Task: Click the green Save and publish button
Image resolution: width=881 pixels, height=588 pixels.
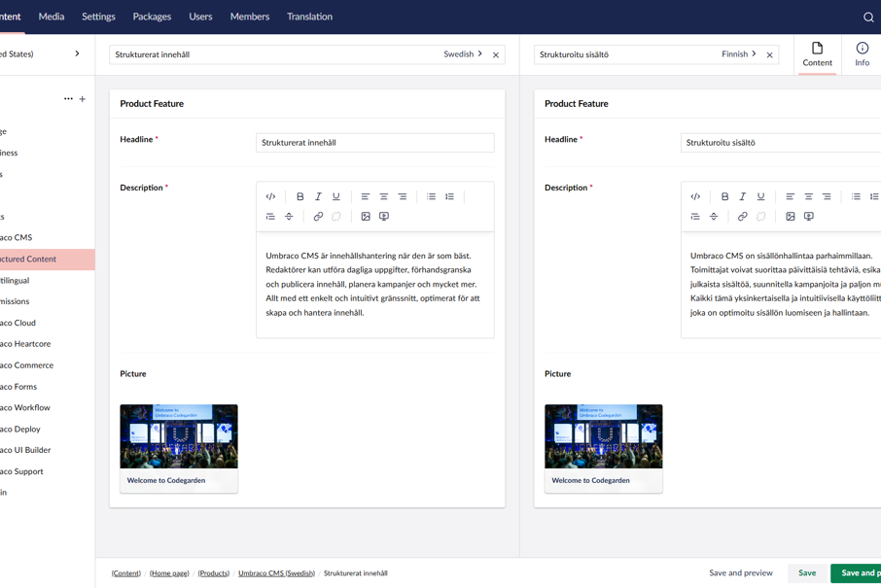Action: point(863,572)
